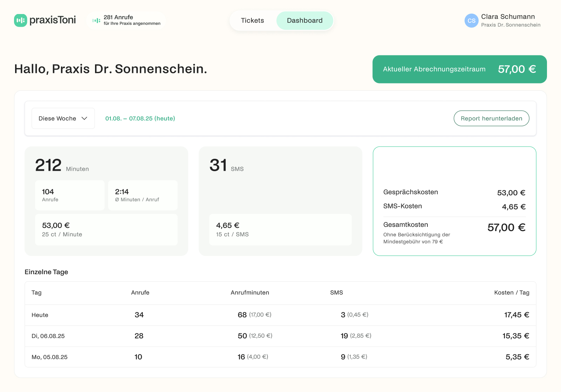The width and height of the screenshot is (561, 392).
Task: Click the chevron next to Diese Woche
Action: point(84,119)
